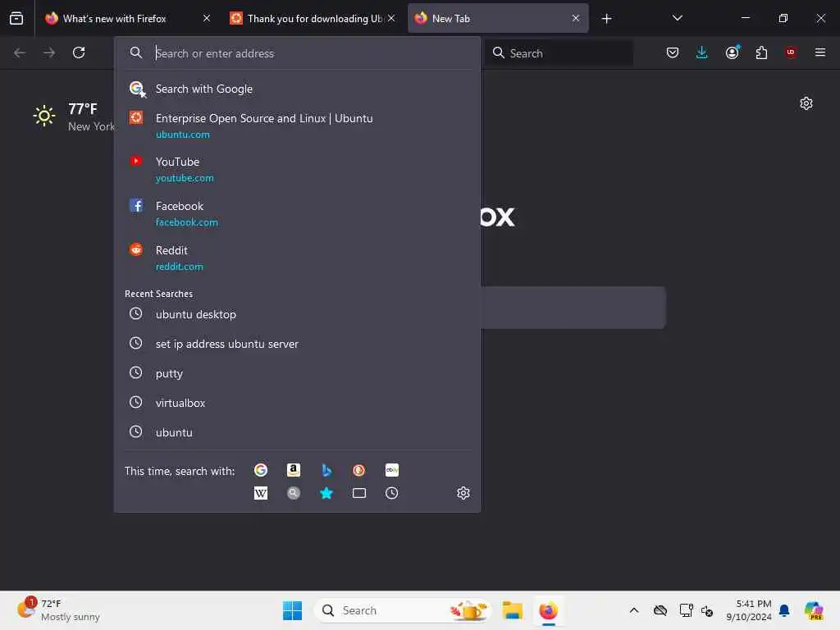Reload the current page
840x630 pixels.
click(x=79, y=52)
